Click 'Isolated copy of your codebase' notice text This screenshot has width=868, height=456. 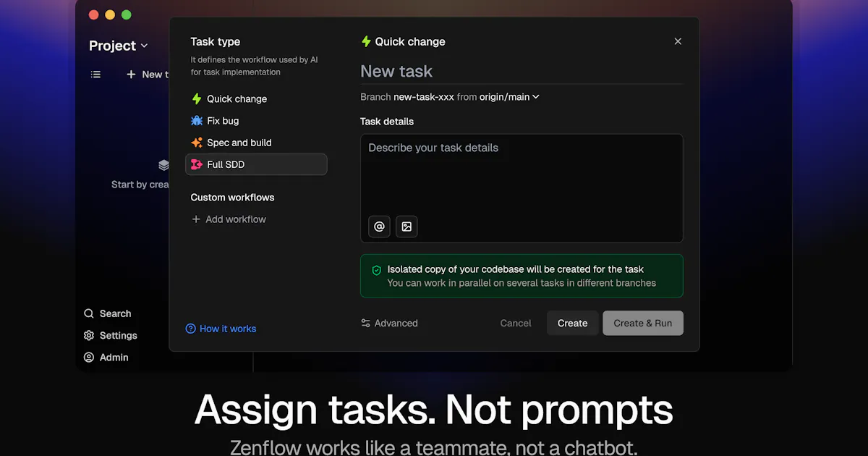pos(516,269)
